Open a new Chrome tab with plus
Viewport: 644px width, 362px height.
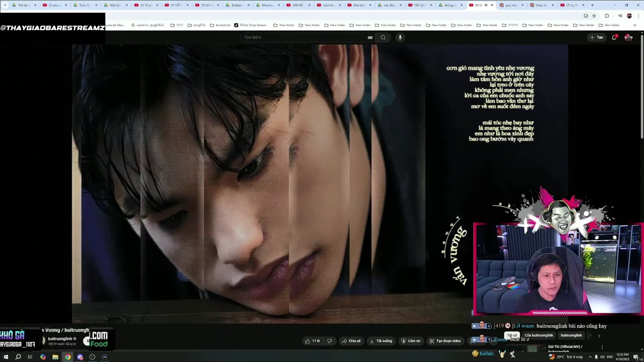(x=592, y=5)
